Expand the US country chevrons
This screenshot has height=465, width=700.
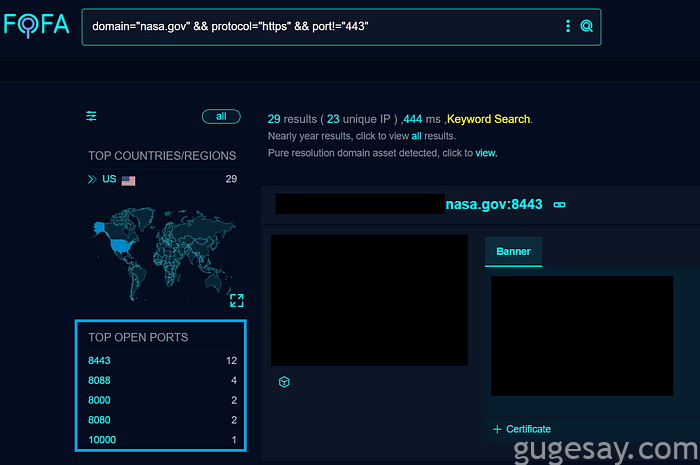click(92, 179)
